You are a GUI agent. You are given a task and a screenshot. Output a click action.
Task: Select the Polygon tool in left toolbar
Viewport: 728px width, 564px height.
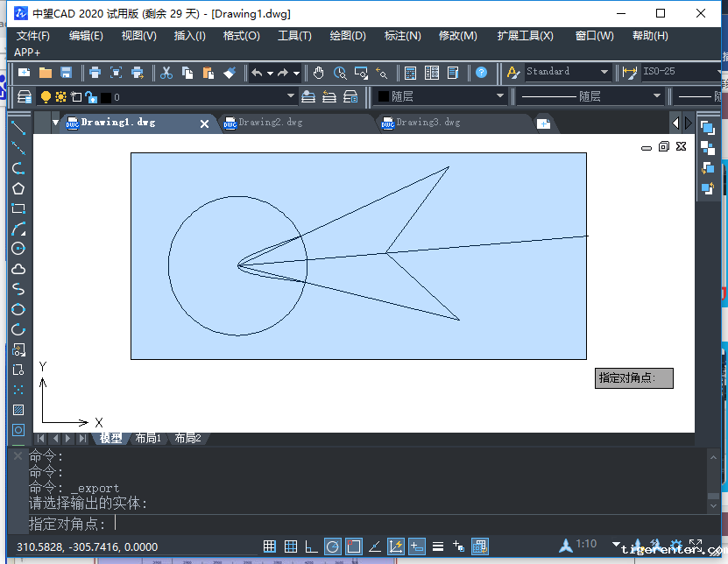pyautogui.click(x=18, y=188)
